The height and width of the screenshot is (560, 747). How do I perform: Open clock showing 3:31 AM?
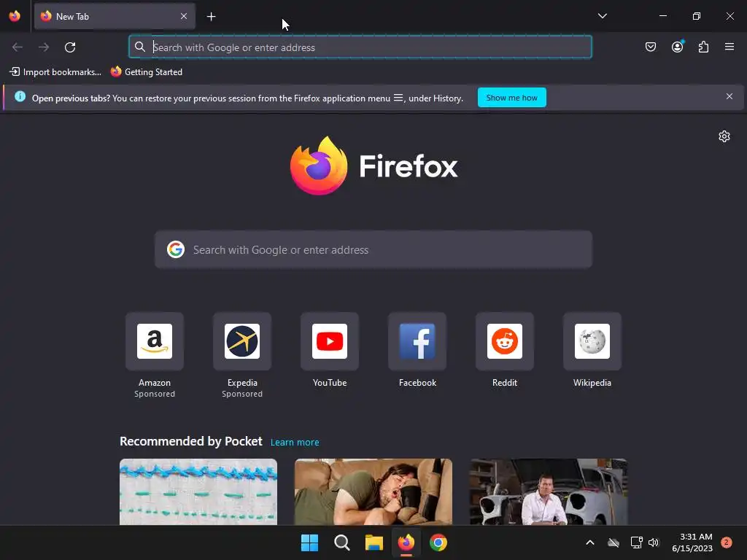(x=692, y=542)
